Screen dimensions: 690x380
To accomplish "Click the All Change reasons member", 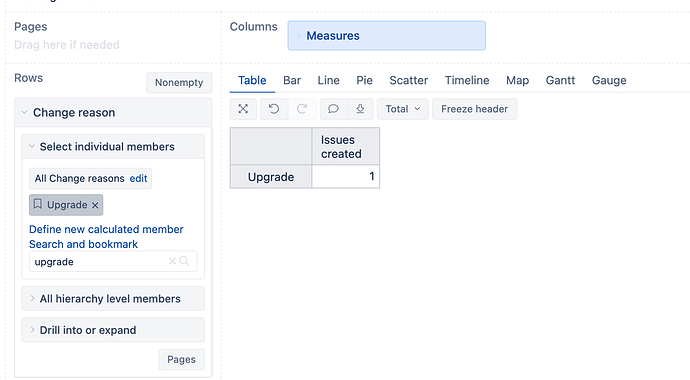I will coord(80,179).
